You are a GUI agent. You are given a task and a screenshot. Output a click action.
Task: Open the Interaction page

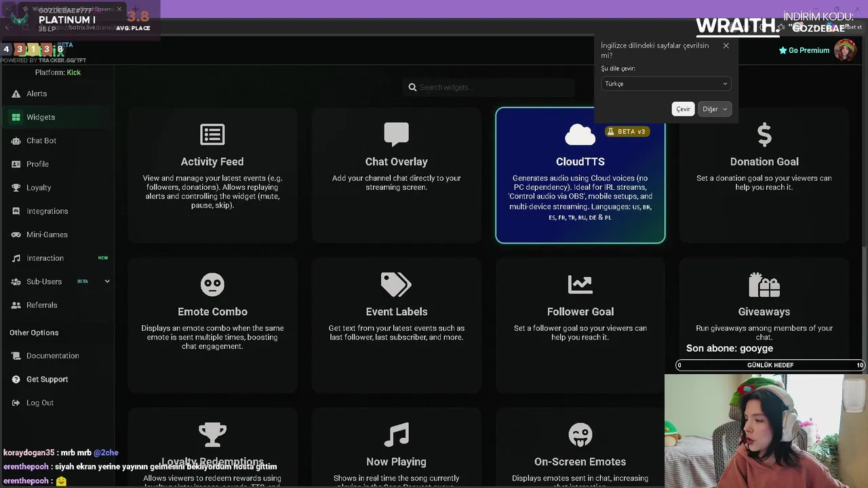tap(58, 258)
